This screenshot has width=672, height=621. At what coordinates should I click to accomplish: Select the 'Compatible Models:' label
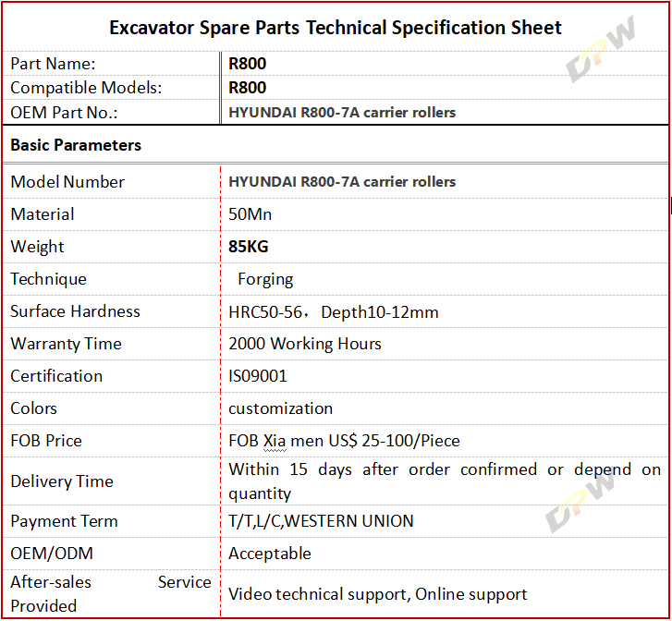pyautogui.click(x=86, y=88)
